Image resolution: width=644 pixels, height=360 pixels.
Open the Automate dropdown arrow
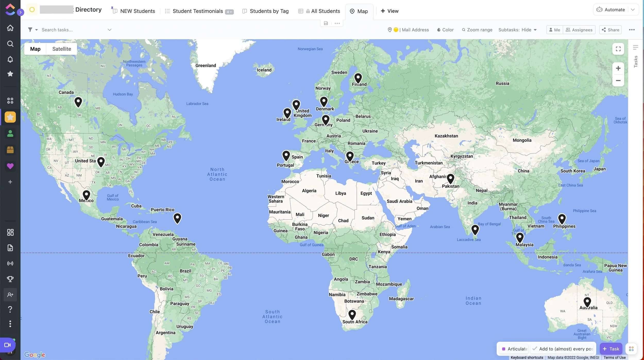tap(633, 10)
